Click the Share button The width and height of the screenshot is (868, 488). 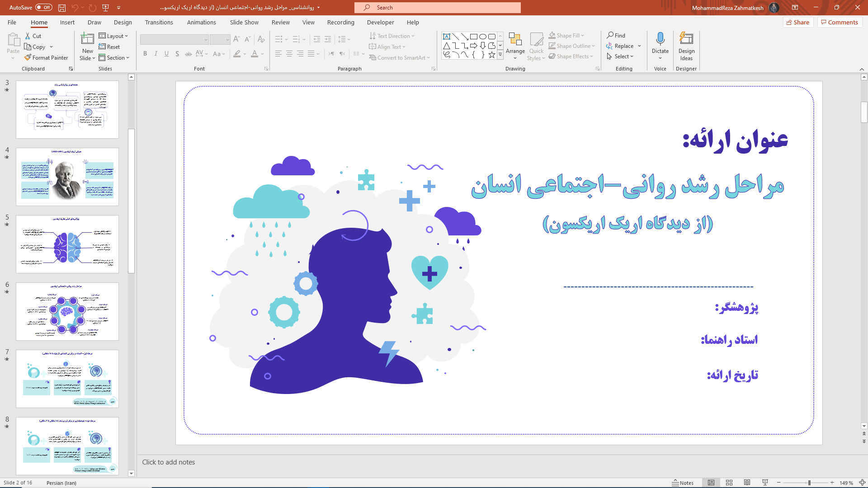coord(798,22)
